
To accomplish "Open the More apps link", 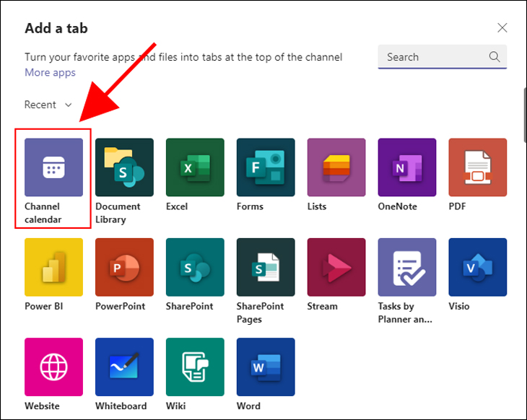I will tap(50, 73).
